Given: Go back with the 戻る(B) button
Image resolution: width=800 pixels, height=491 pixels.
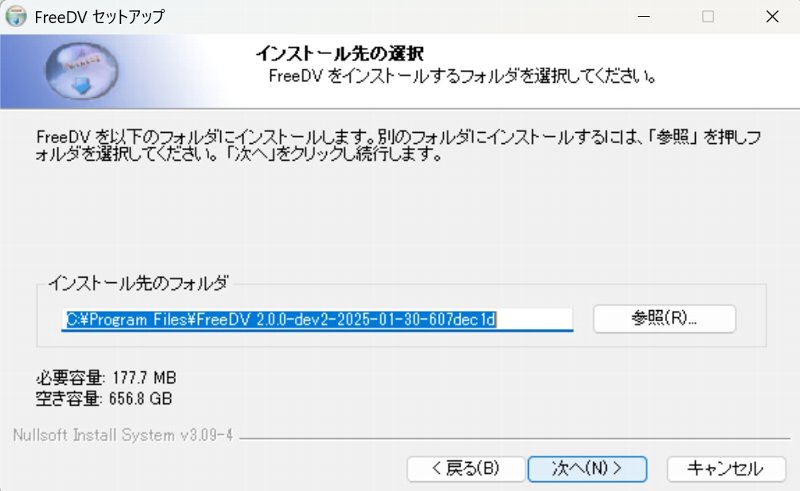Looking at the screenshot, I should 466,469.
